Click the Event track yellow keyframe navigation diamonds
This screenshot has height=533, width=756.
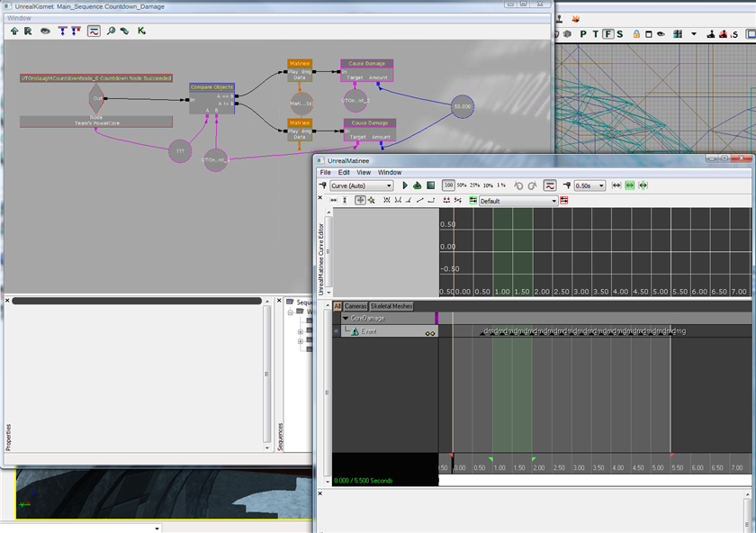(x=430, y=333)
